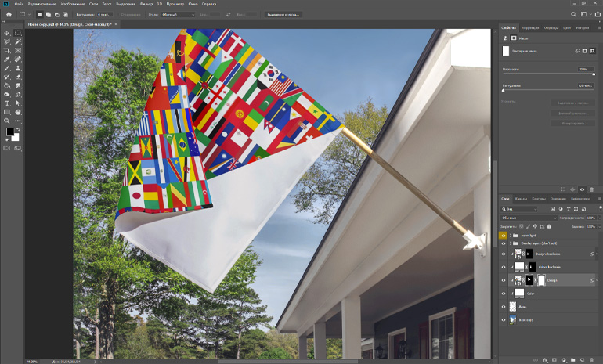Viewport: 603px width, 364px height.
Task: Open the share icon top right
Action: coord(598,14)
